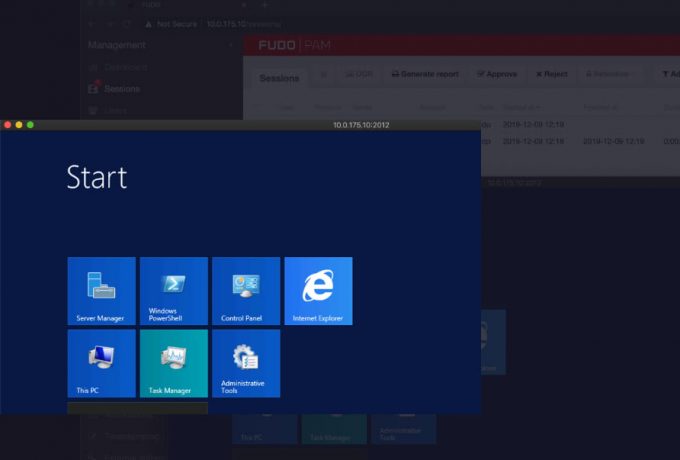
Task: Open the This PC tile
Action: 101,363
